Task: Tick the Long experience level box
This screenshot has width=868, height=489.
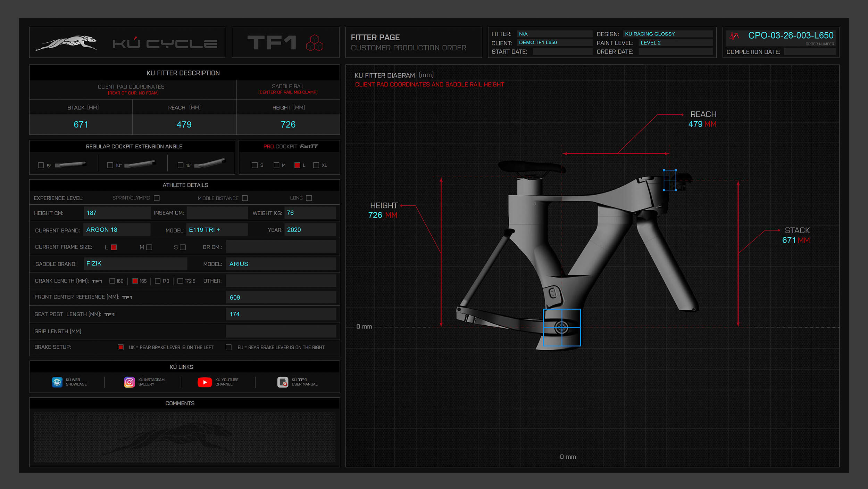Action: click(309, 198)
